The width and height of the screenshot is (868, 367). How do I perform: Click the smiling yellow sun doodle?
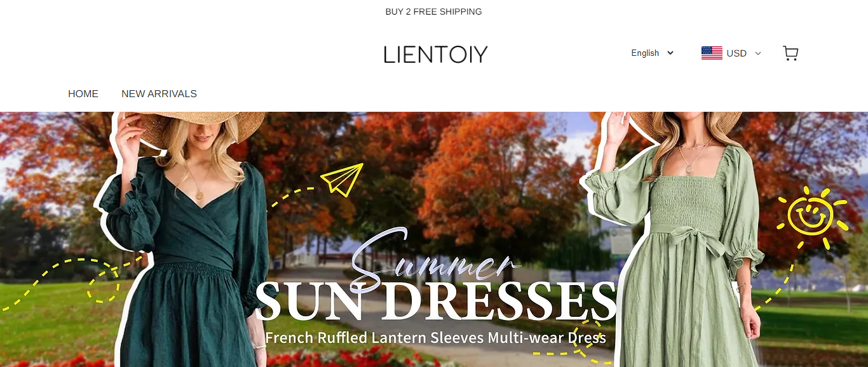click(812, 213)
